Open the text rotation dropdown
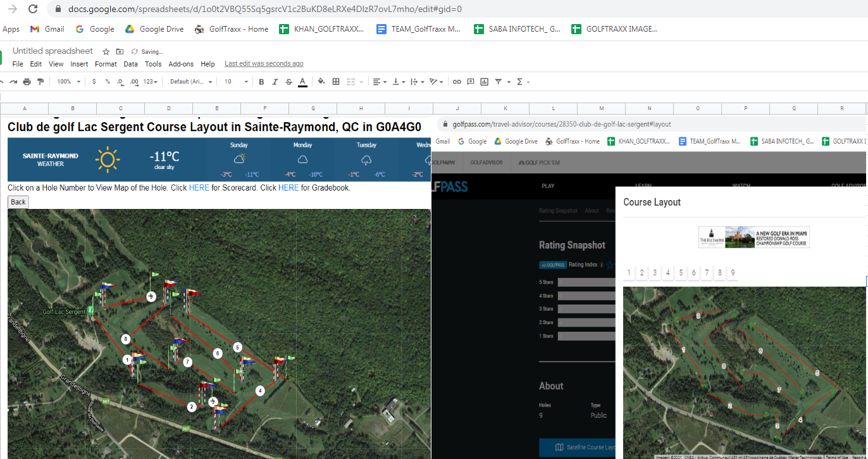868x459 pixels. click(x=437, y=82)
